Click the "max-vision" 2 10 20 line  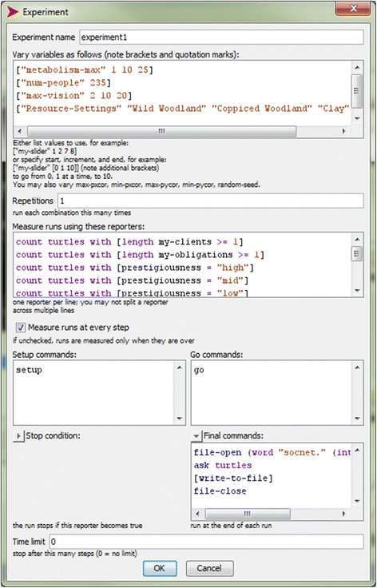73,95
